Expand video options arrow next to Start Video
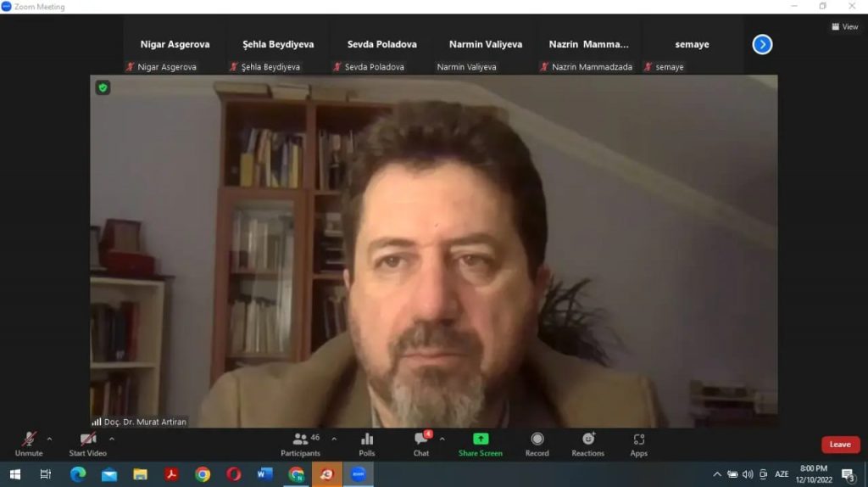This screenshot has height=487, width=868. pos(112,439)
